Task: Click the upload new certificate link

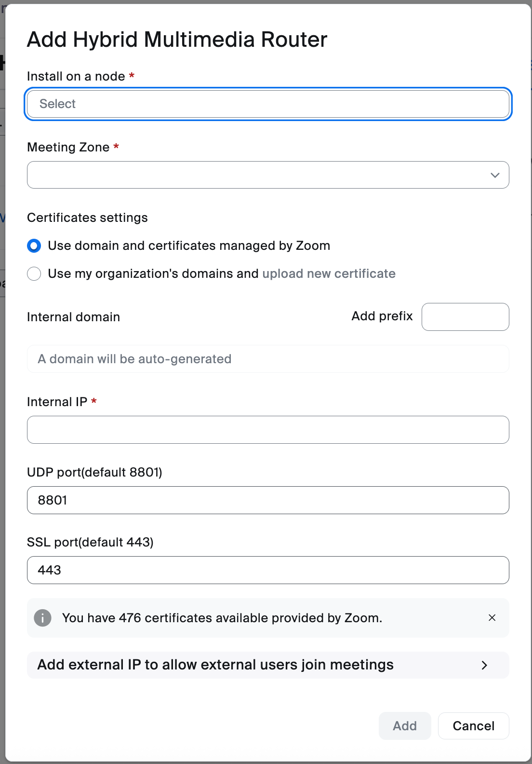Action: click(329, 274)
